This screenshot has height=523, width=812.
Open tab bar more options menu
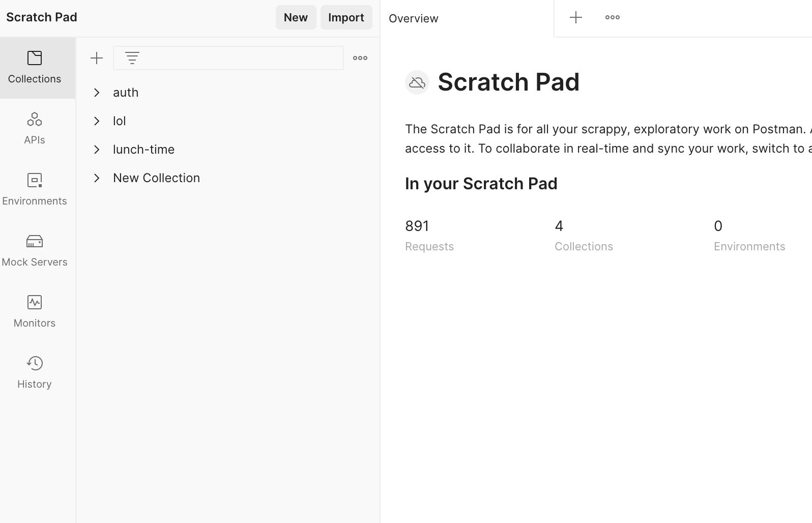tap(613, 17)
